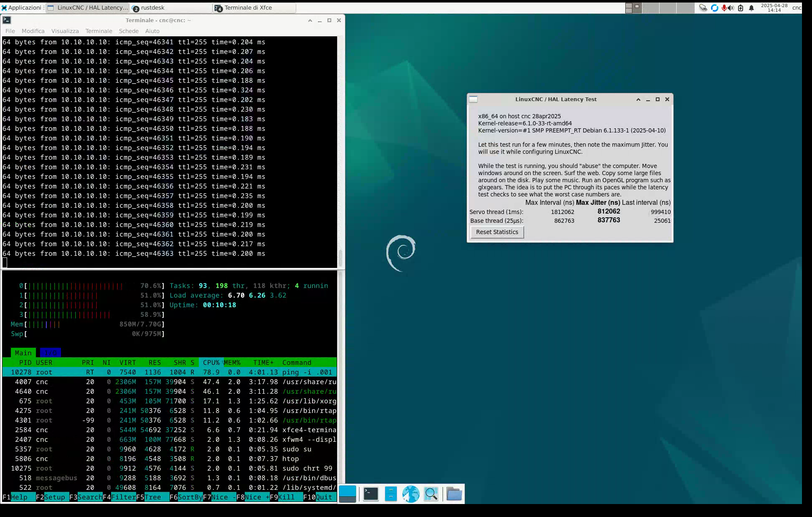Click the red microphone icon in the tray
The width and height of the screenshot is (812, 517).
coord(724,8)
